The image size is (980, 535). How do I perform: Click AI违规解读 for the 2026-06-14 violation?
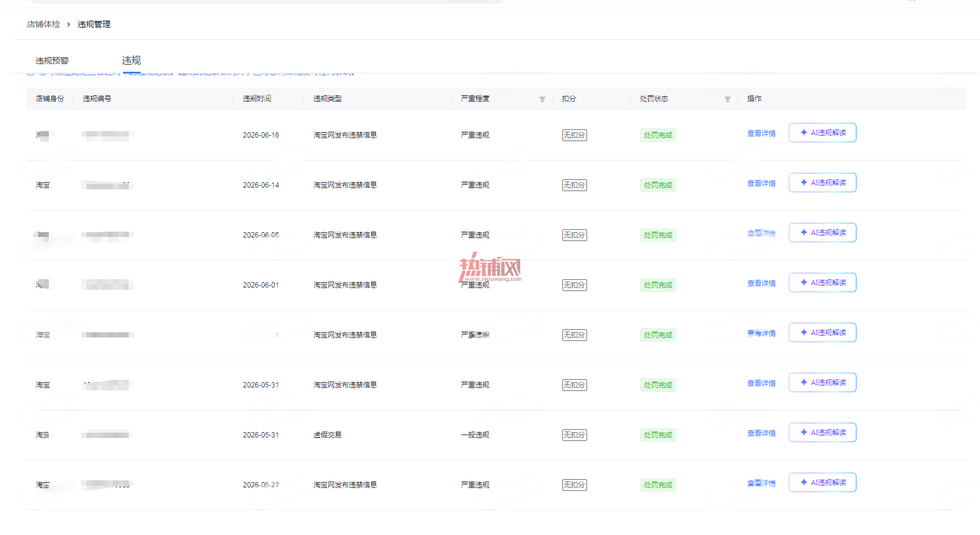click(x=822, y=183)
